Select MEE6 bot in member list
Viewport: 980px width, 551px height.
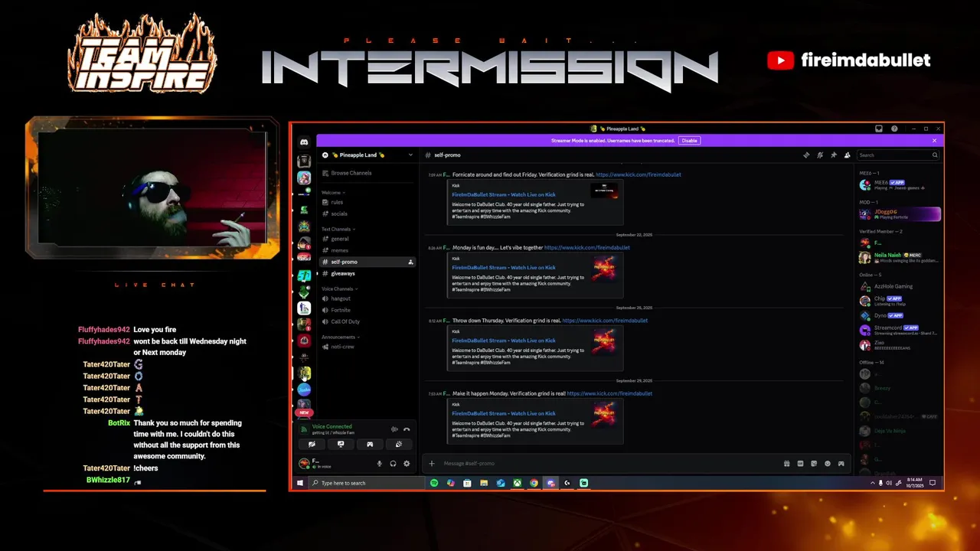(x=899, y=184)
